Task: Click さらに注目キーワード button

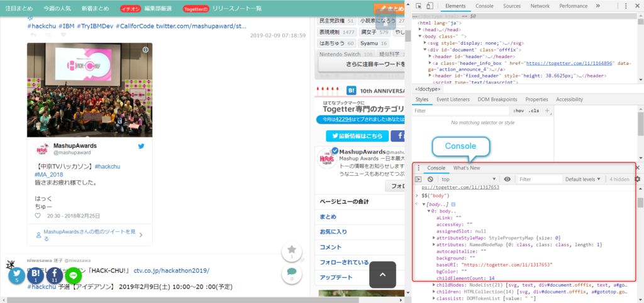Action: (x=362, y=64)
